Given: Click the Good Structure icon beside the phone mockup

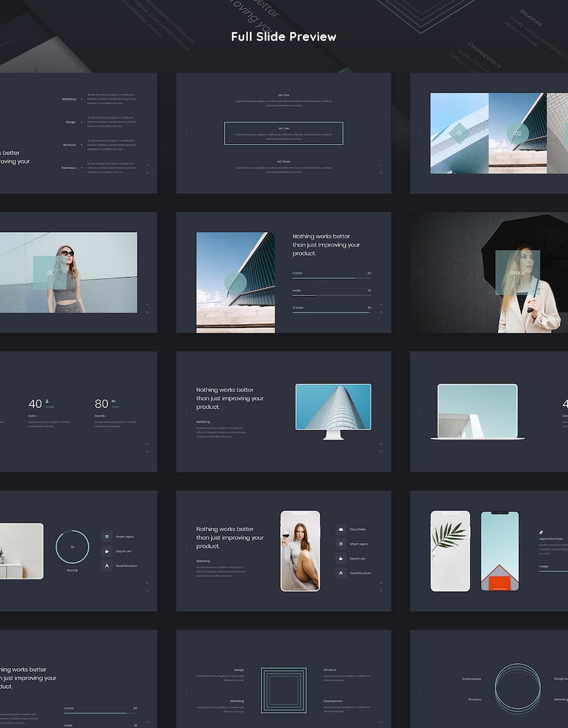Looking at the screenshot, I should [341, 573].
